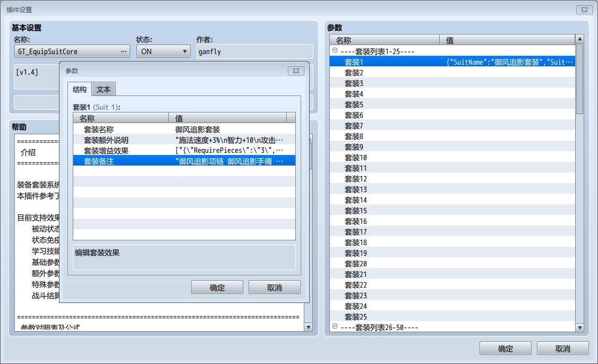The image size is (598, 364).
Task: Select 套装21 in the parameter list
Action: 452,274
